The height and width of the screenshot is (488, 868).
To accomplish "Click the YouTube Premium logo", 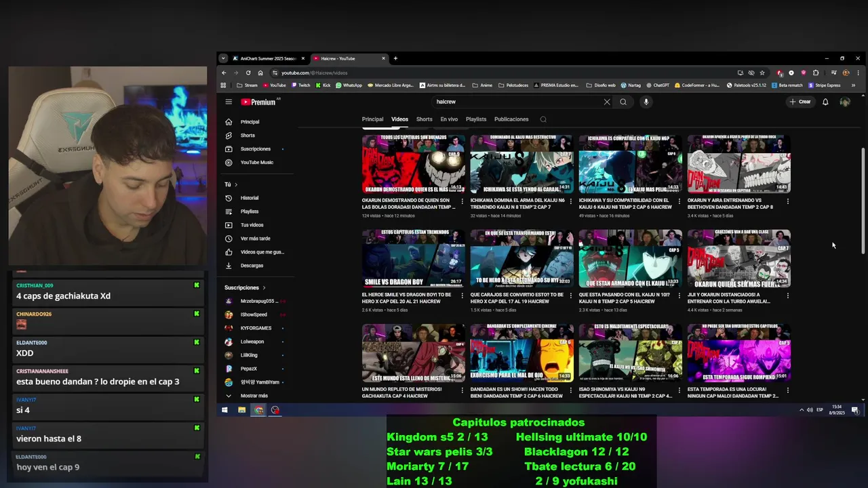I will coord(258,102).
